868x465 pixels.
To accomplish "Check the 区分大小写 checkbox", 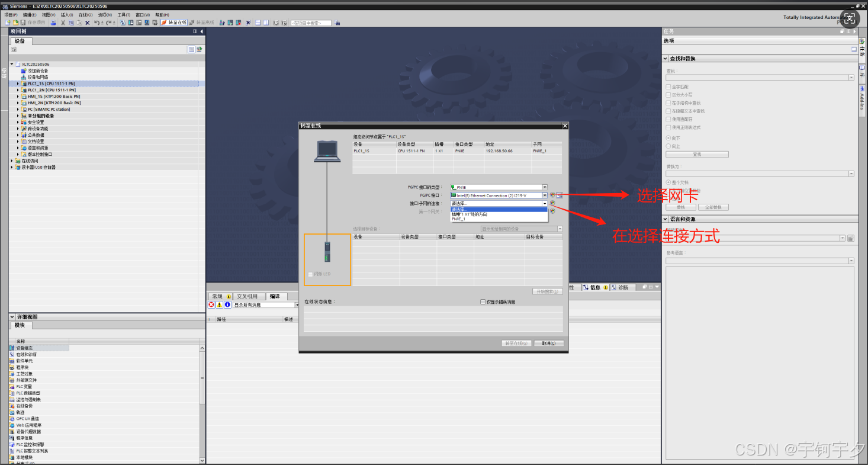I will pyautogui.click(x=668, y=95).
